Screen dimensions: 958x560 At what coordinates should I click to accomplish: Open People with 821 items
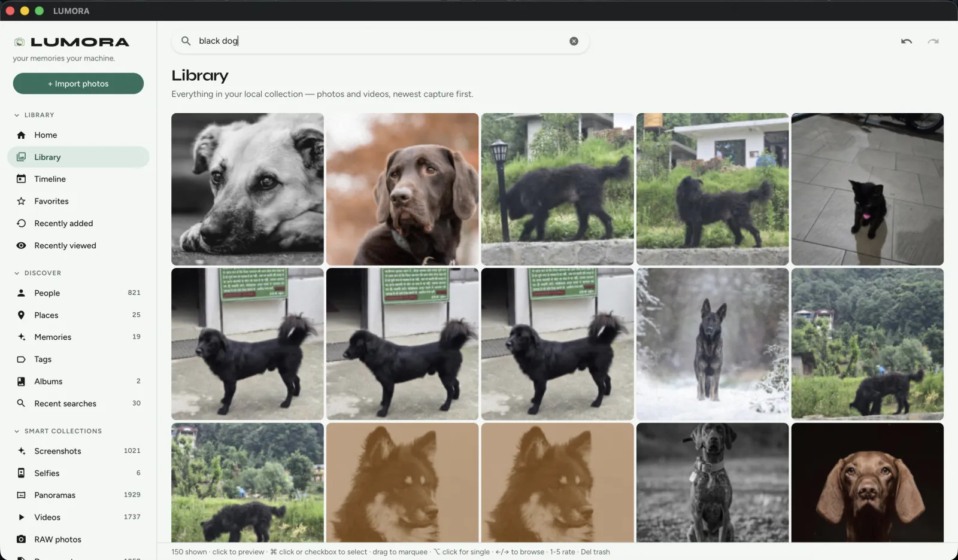[x=78, y=293]
